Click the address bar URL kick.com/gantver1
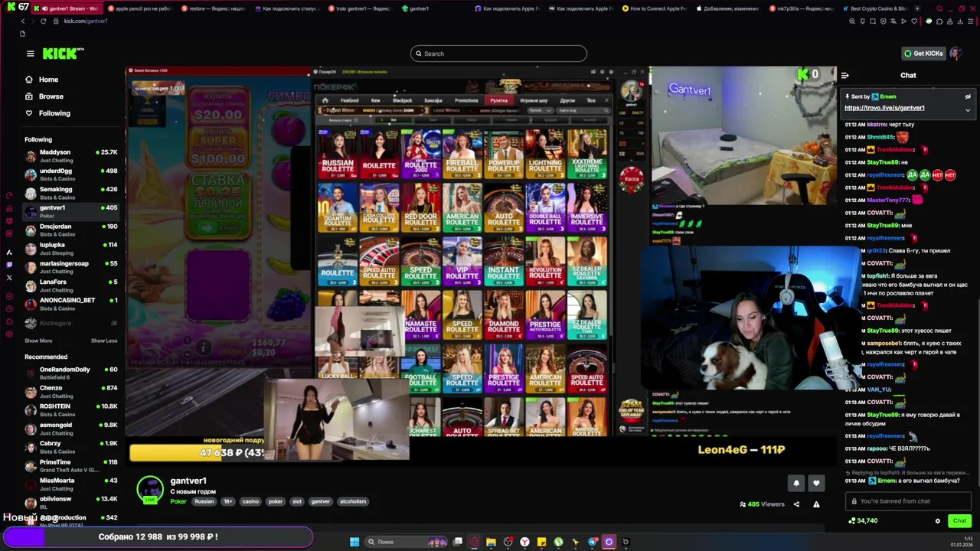This screenshot has height=551, width=980. pyautogui.click(x=86, y=21)
